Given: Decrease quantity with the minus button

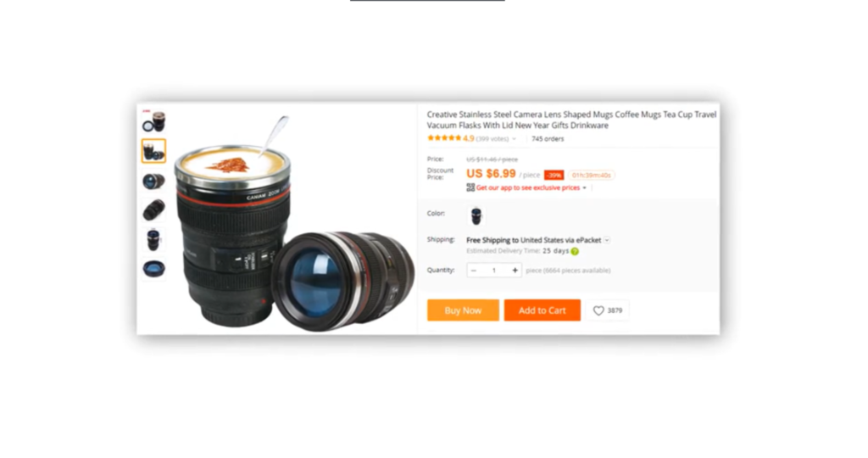Looking at the screenshot, I should 473,271.
